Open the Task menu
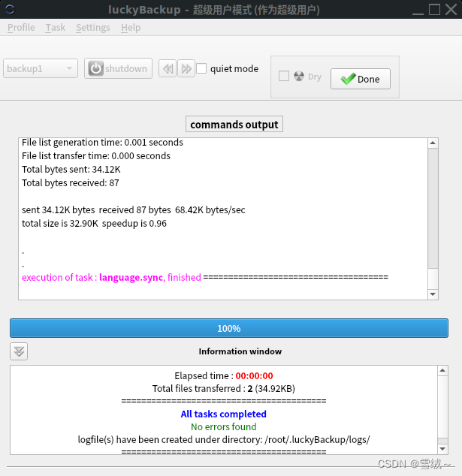 (56, 28)
